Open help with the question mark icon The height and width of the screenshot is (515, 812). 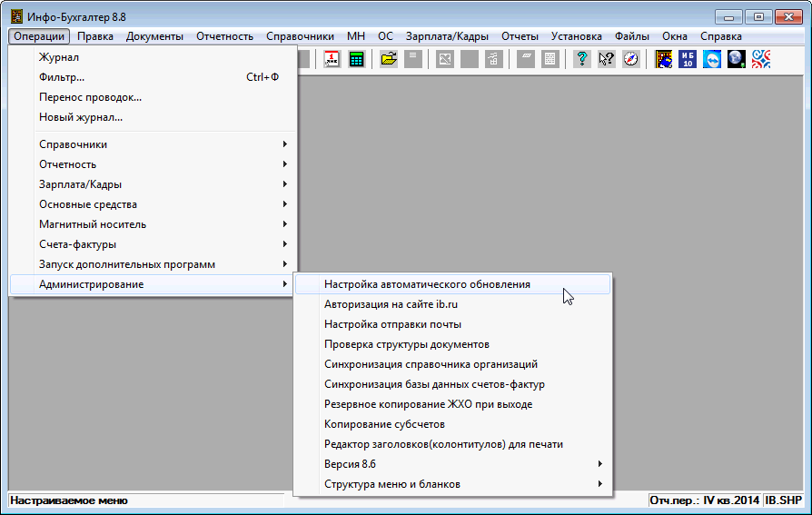(582, 59)
